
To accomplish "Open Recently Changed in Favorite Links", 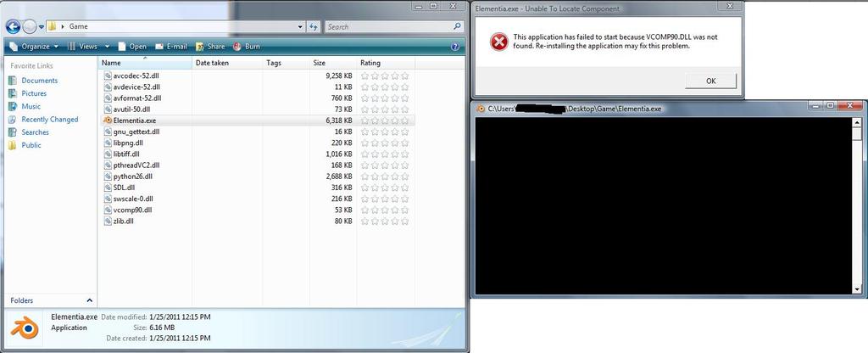I will coord(50,119).
